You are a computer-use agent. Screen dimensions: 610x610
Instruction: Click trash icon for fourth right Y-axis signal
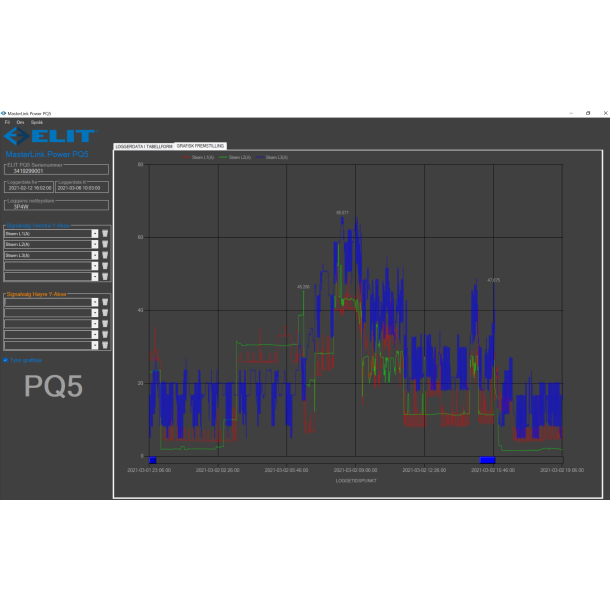(105, 335)
